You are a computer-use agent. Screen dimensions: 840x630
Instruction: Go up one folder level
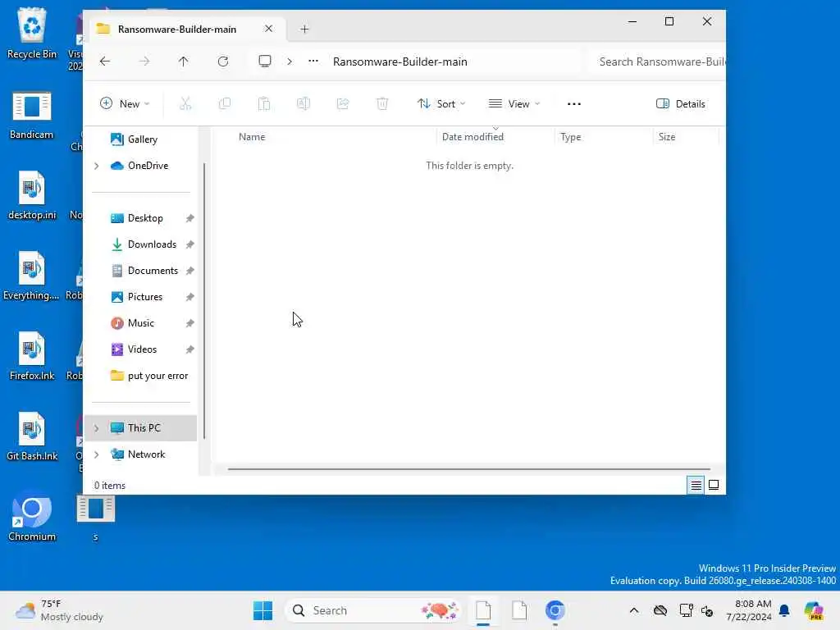pos(183,62)
